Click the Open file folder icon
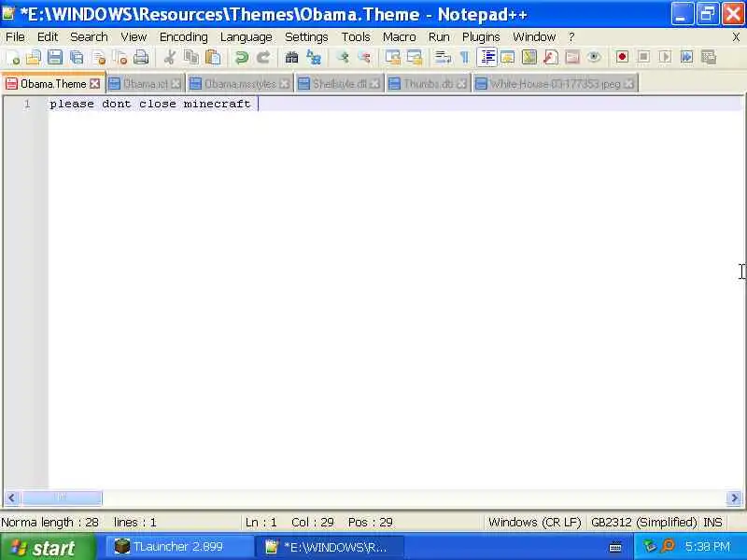Screen dimensions: 747x560 [34, 58]
